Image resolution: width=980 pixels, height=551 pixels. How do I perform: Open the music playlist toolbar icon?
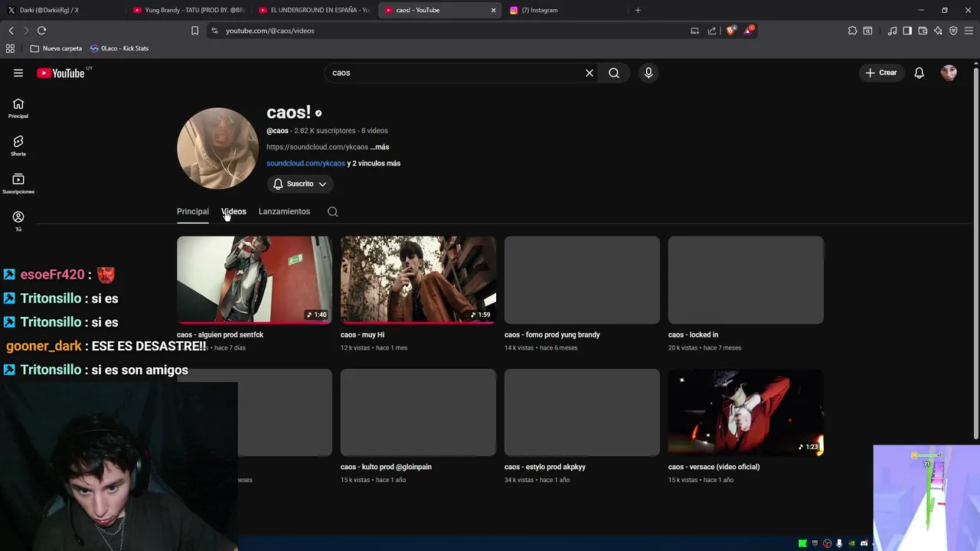[892, 31]
